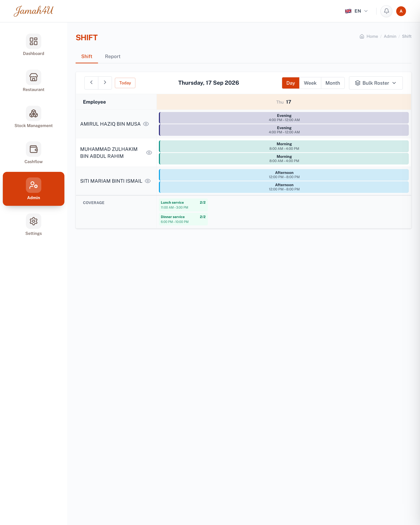Switch to the Report tab
Image resolution: width=420 pixels, height=525 pixels.
click(113, 57)
